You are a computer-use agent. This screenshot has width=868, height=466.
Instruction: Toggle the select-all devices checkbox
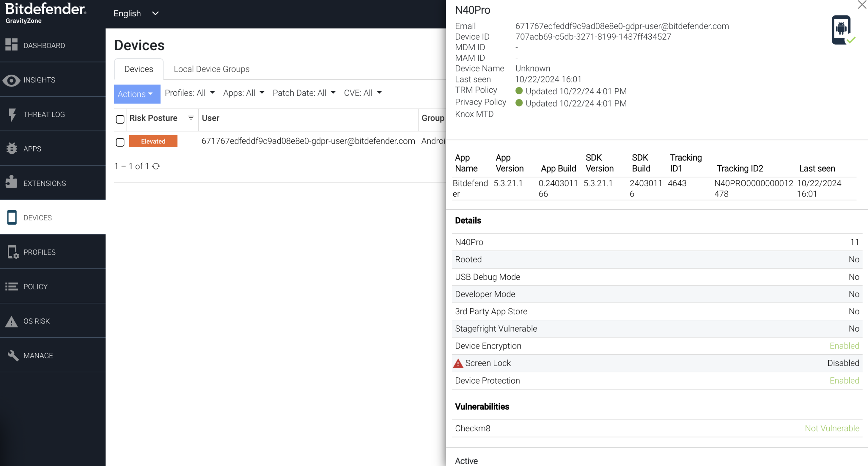click(120, 119)
